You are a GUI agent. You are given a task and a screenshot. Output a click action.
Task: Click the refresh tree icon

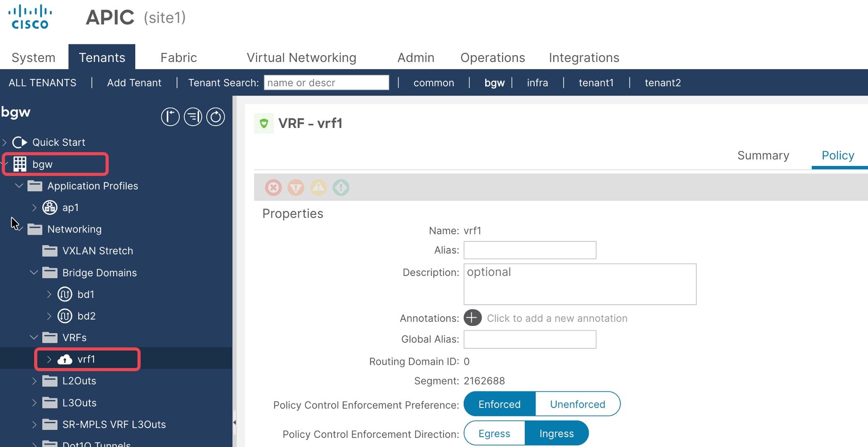click(216, 117)
